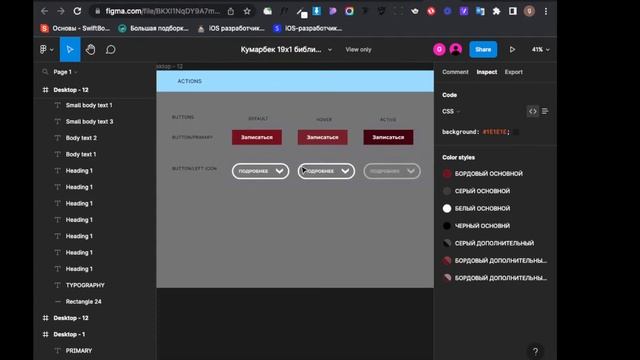Go back in browser history
The width and height of the screenshot is (640, 360).
point(44,11)
